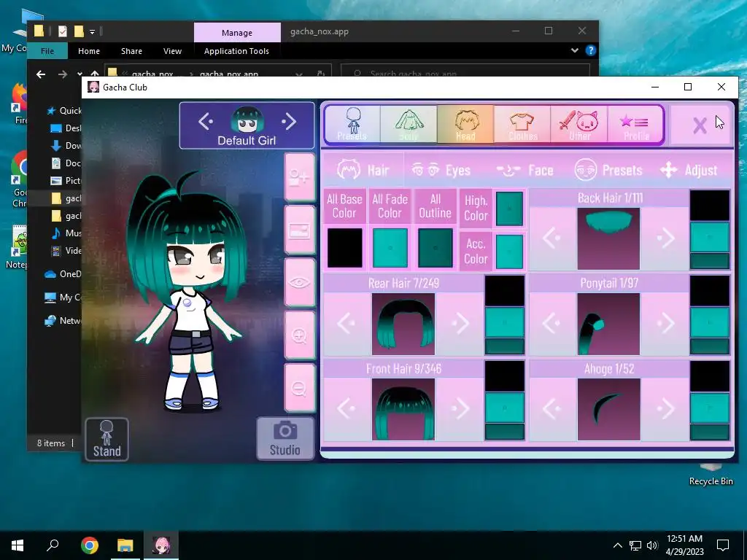747x560 pixels.
Task: Open the View ribbon tab in File Explorer
Action: click(x=172, y=51)
